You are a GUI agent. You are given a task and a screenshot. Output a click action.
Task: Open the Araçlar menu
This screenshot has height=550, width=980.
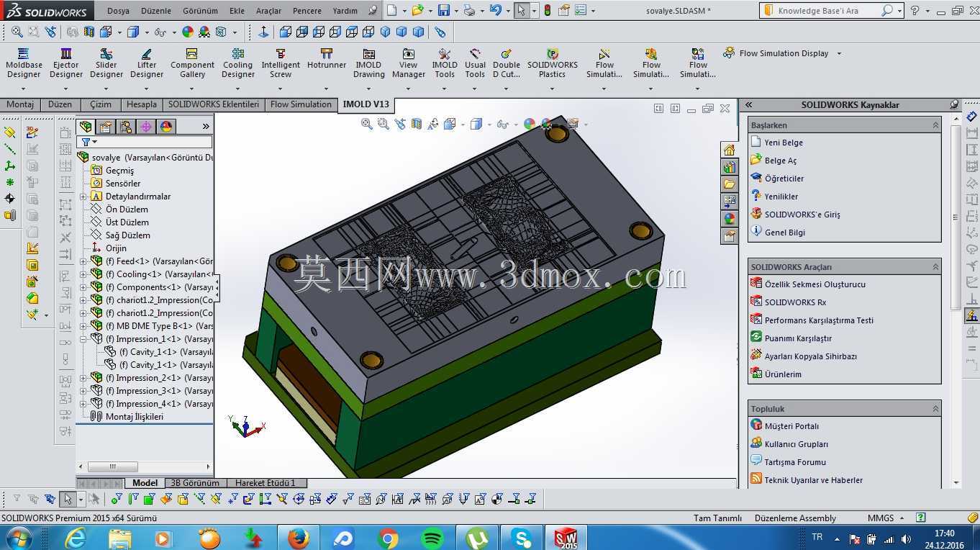(x=269, y=11)
